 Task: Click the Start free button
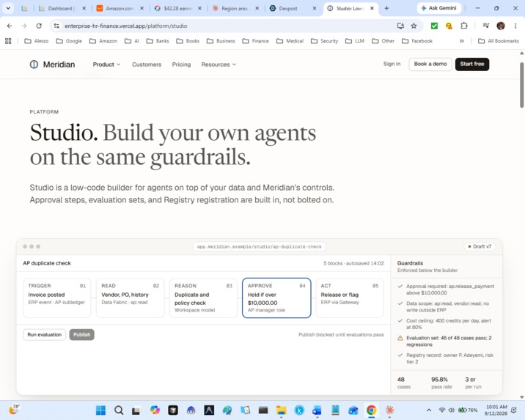(x=472, y=64)
